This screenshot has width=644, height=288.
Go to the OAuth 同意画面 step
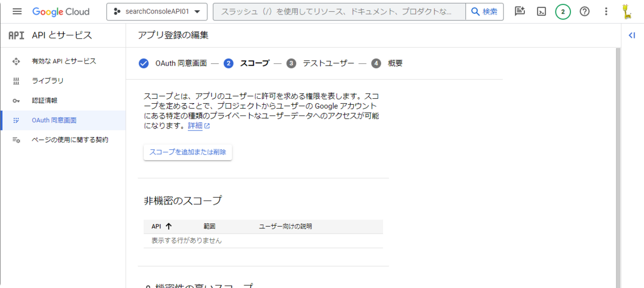click(x=181, y=63)
